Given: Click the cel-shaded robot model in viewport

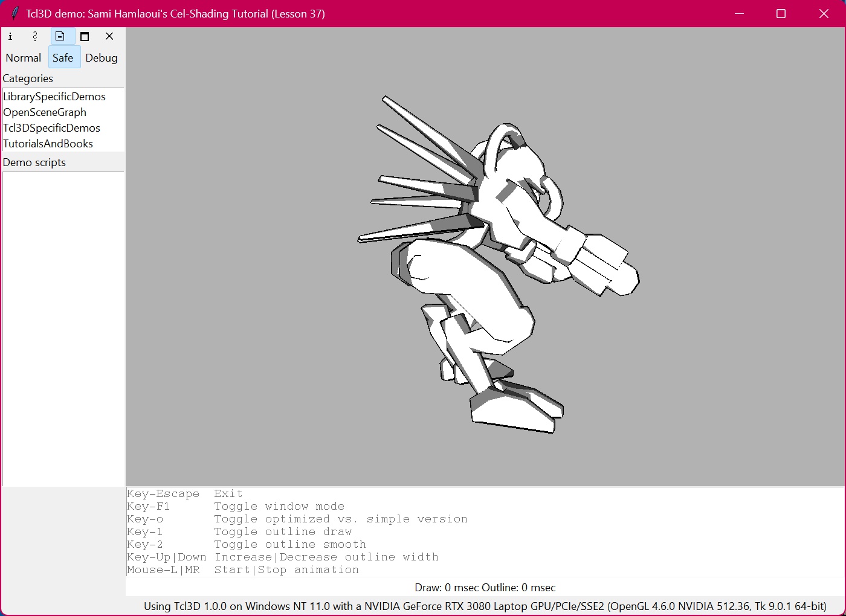Looking at the screenshot, I should (499, 264).
